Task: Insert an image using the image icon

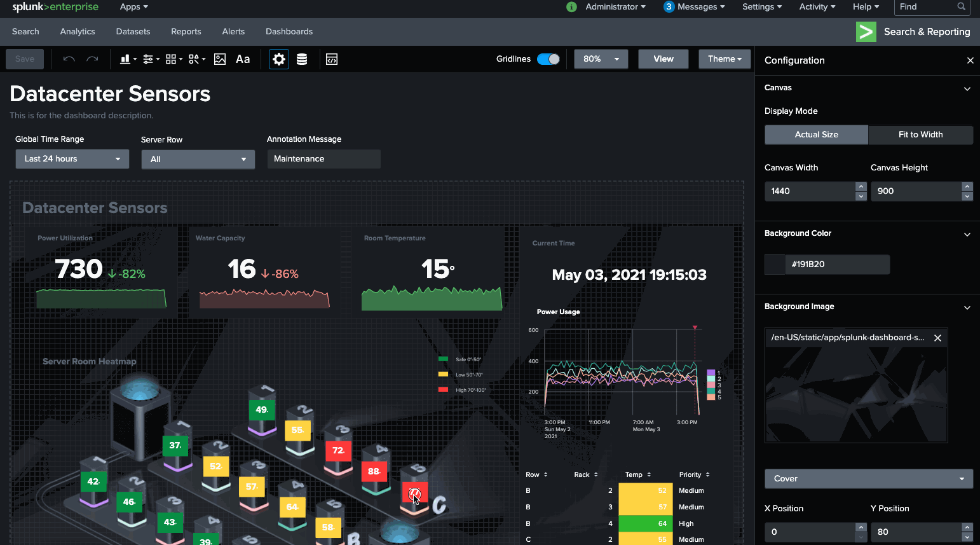Action: (219, 59)
